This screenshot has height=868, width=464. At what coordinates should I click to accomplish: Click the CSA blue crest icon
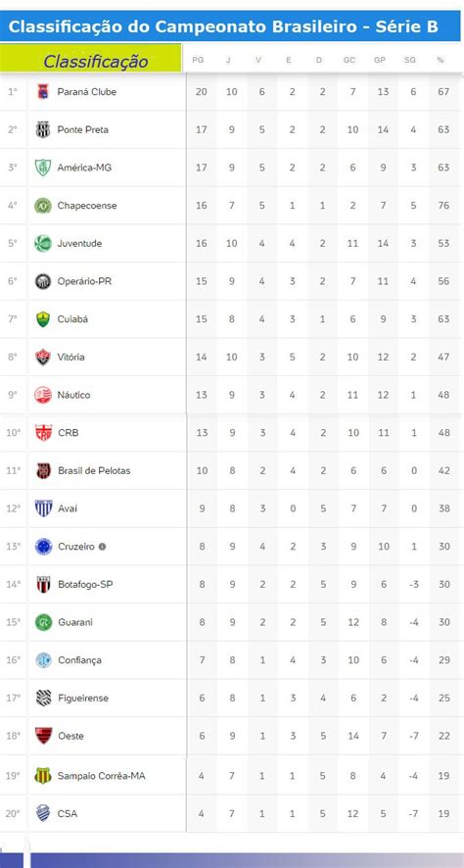click(43, 814)
